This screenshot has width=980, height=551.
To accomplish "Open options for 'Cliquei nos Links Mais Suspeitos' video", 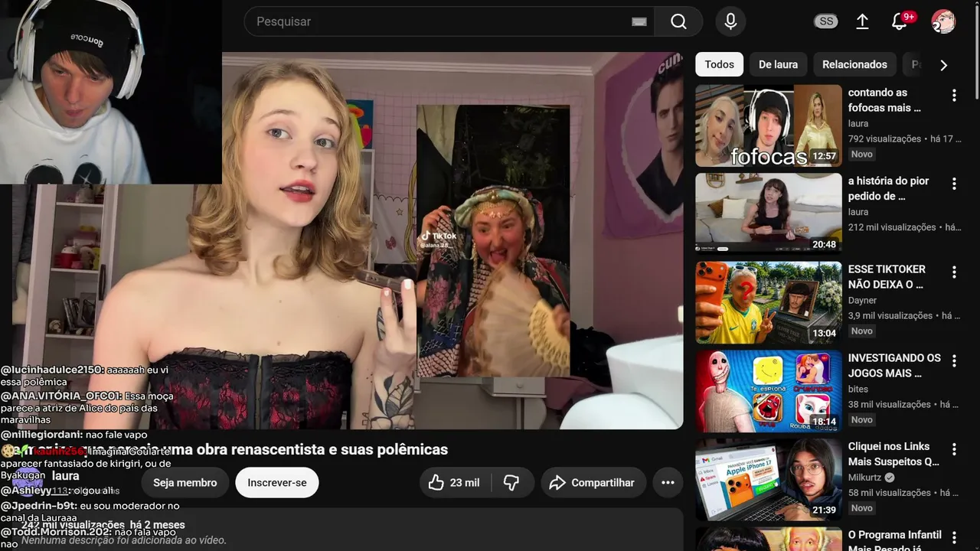I will coord(954,449).
